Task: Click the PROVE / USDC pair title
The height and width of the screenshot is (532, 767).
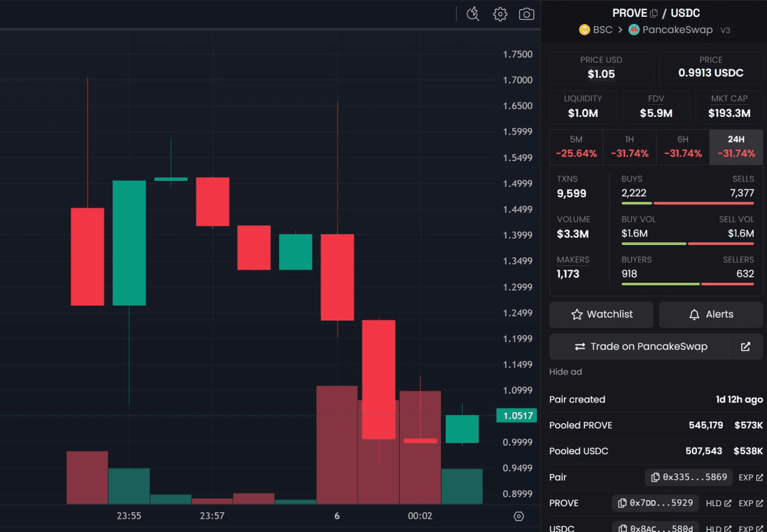Action: [656, 13]
